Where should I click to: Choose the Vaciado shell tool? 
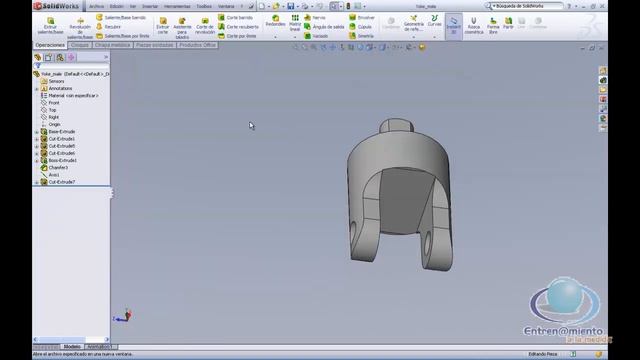click(x=316, y=36)
